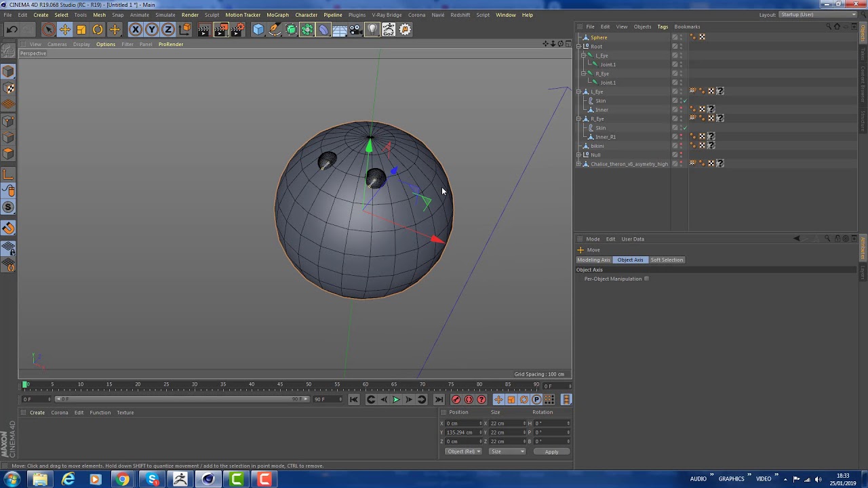868x488 pixels.
Task: Click the timeline preview range slider
Action: click(x=182, y=399)
